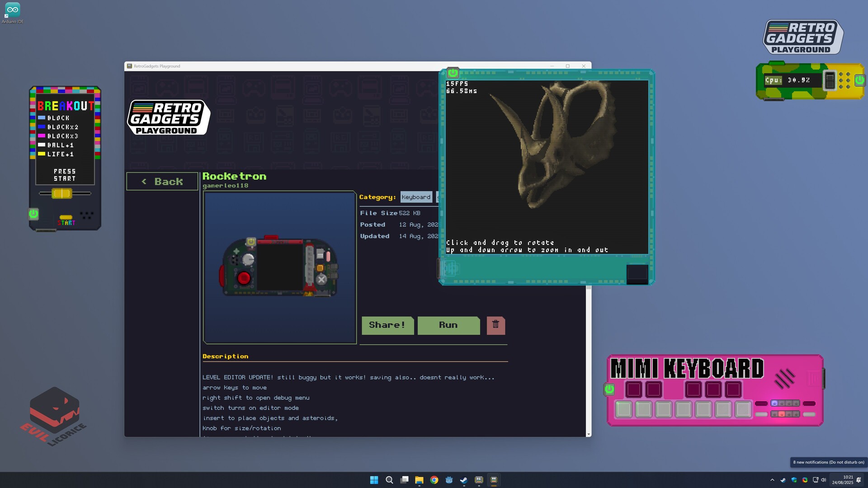Click the Run button for Rocketron

[x=448, y=325]
